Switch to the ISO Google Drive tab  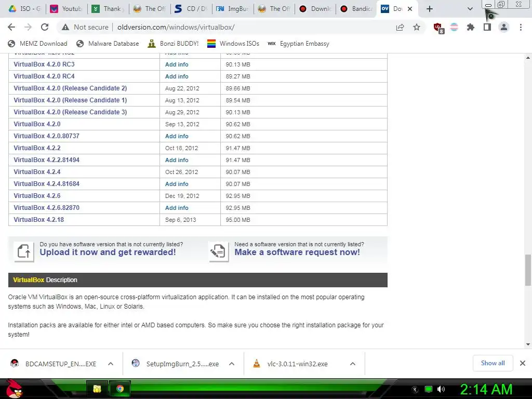(24, 9)
